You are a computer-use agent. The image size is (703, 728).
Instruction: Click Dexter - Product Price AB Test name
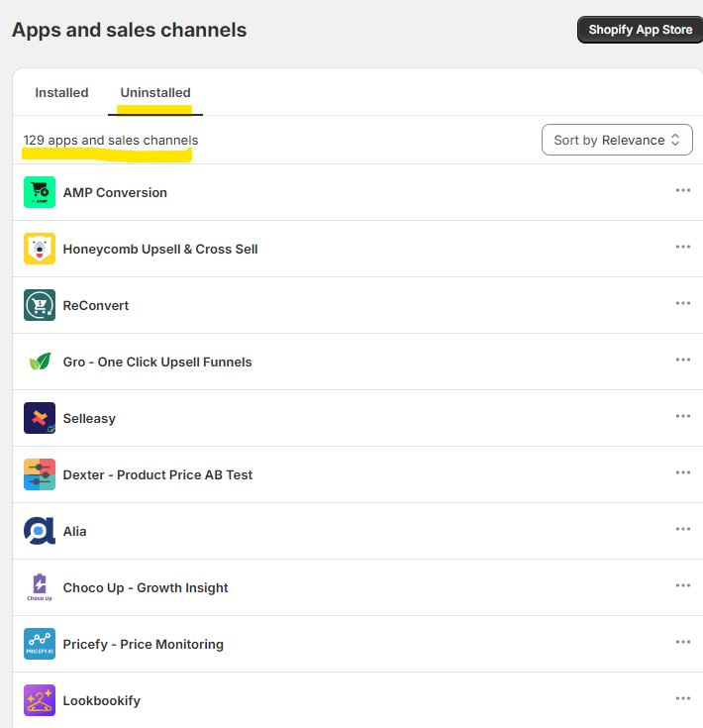point(157,475)
